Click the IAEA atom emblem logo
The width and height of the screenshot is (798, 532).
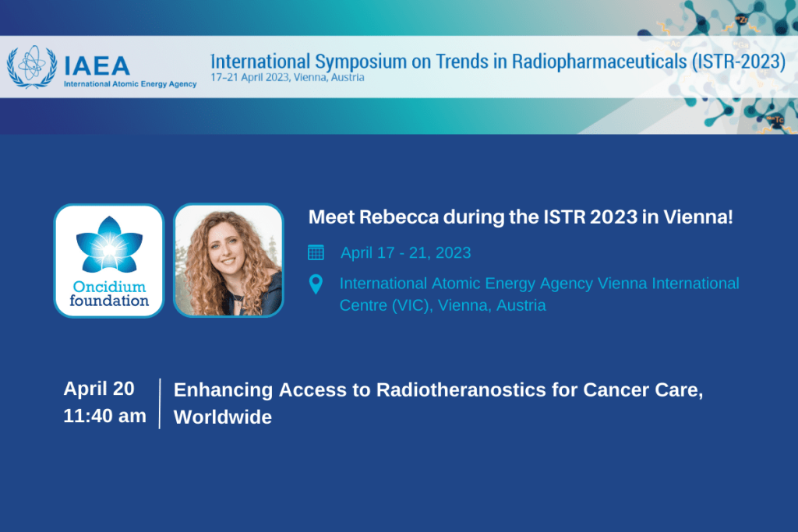[x=32, y=66]
